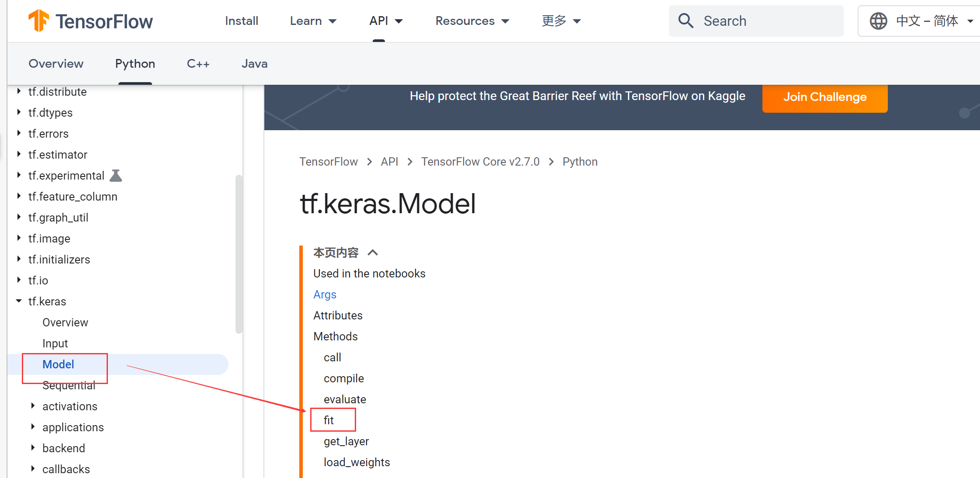
Task: Expand the callbacks subsection
Action: pos(33,469)
